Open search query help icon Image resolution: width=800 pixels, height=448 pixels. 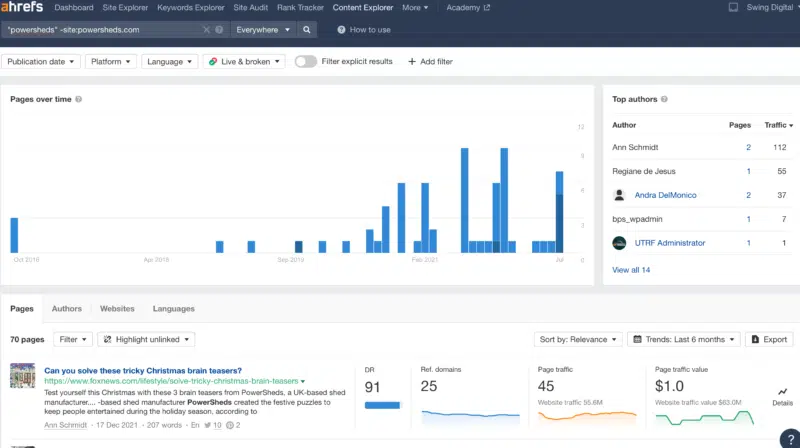(x=219, y=30)
